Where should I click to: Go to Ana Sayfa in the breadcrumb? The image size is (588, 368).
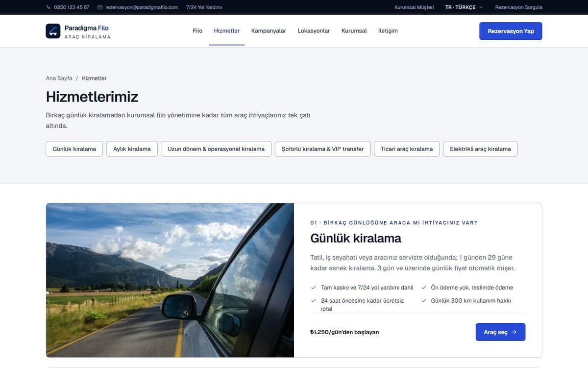coord(59,78)
